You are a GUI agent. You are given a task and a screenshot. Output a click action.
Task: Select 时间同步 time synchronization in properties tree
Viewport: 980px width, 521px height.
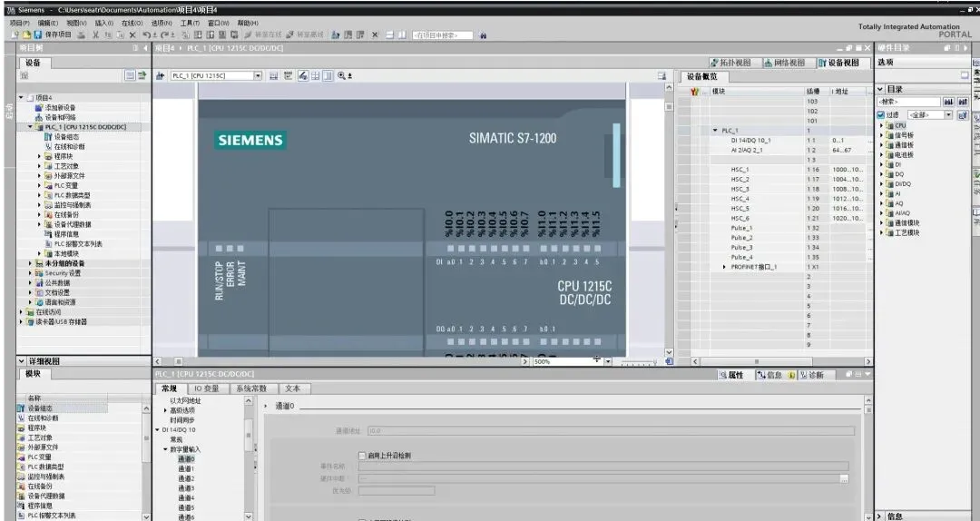click(x=182, y=420)
